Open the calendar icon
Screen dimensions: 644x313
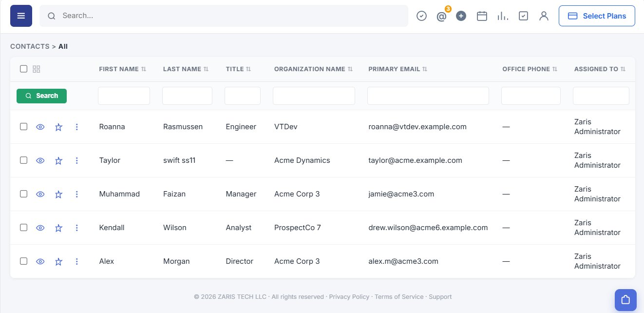482,16
